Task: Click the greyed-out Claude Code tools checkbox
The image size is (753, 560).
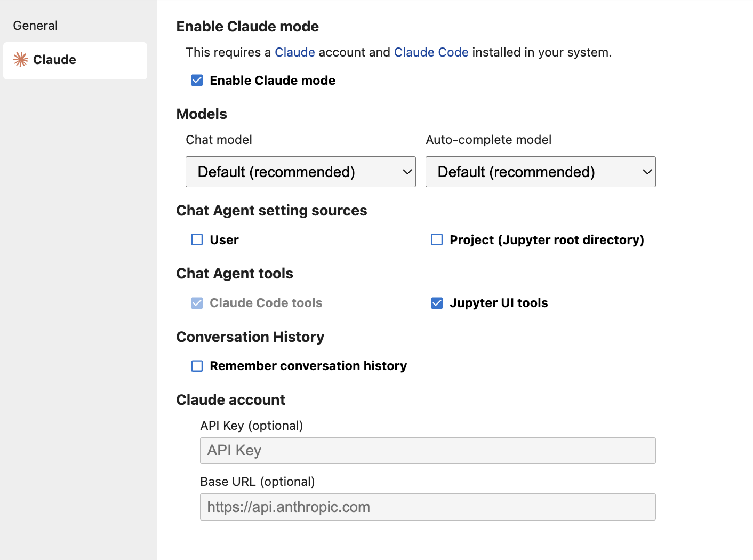Action: tap(197, 303)
